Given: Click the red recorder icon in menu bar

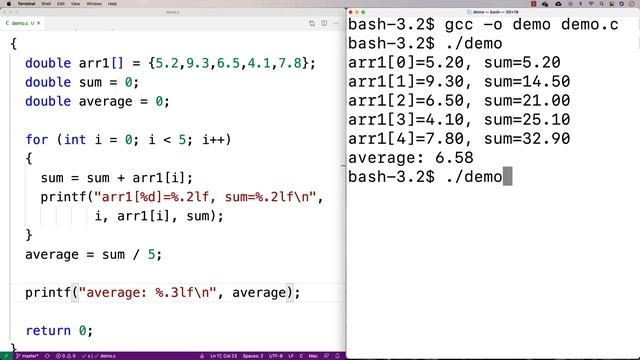Looking at the screenshot, I should [x=533, y=4].
